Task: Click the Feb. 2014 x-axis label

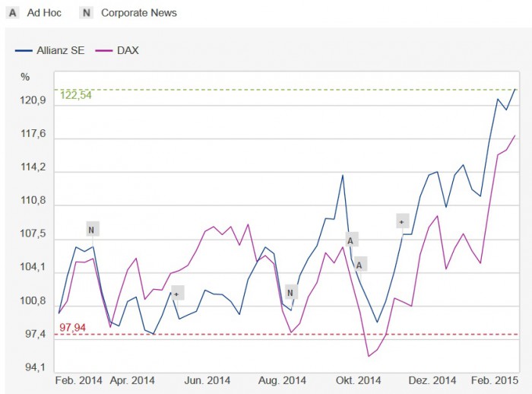Action: coord(79,380)
